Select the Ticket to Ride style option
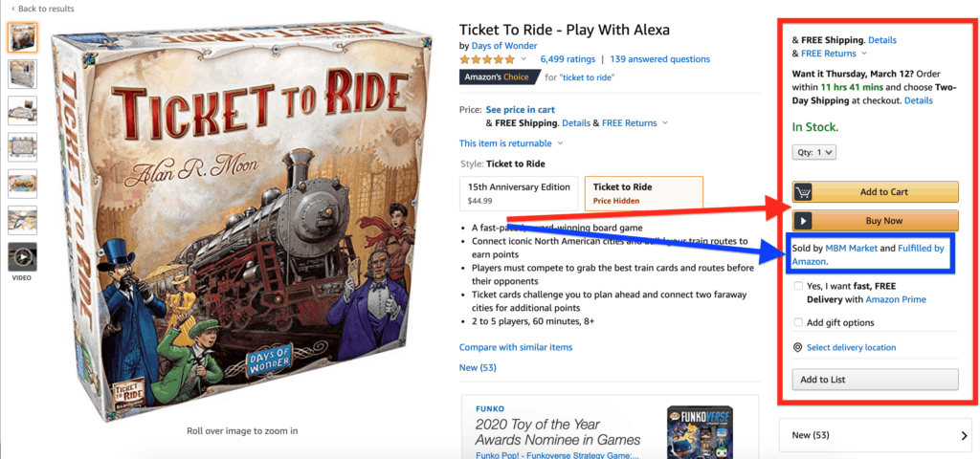Screen dimensions: 980x459 coord(643,193)
